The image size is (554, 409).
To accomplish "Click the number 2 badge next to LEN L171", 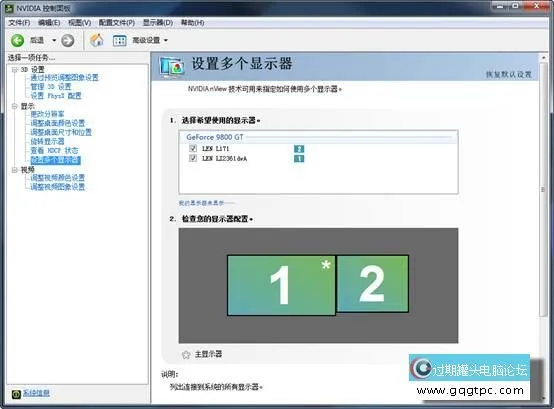I will [299, 149].
